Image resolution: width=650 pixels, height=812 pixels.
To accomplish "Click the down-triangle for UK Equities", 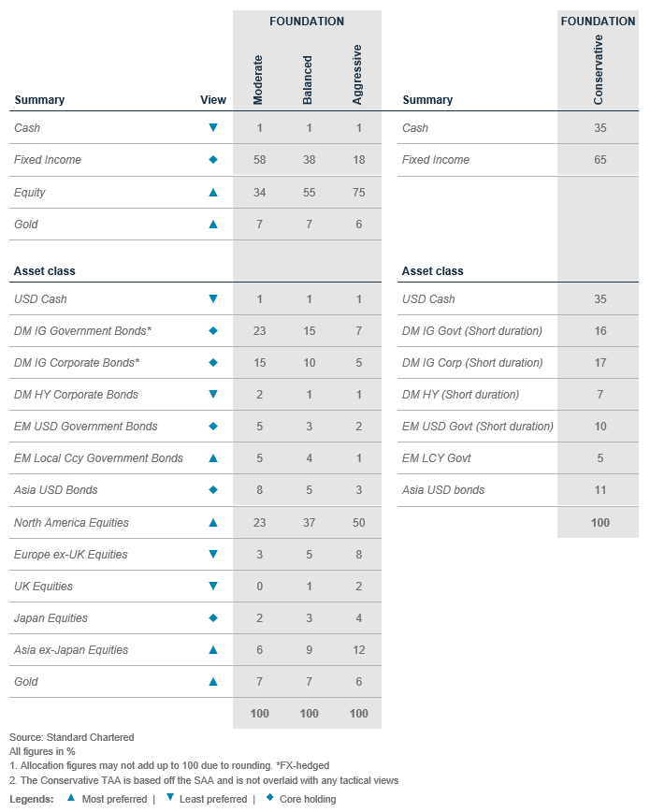I will coord(213,586).
